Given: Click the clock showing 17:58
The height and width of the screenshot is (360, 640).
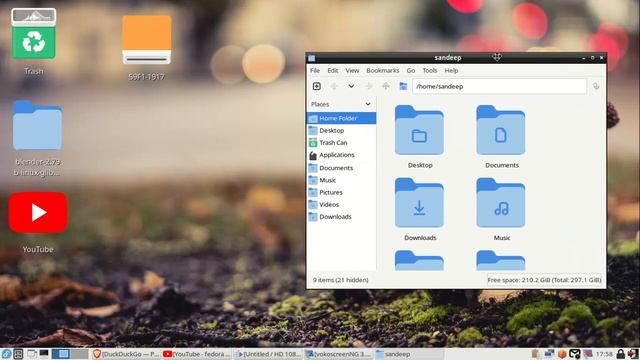Looking at the screenshot, I should (x=604, y=354).
